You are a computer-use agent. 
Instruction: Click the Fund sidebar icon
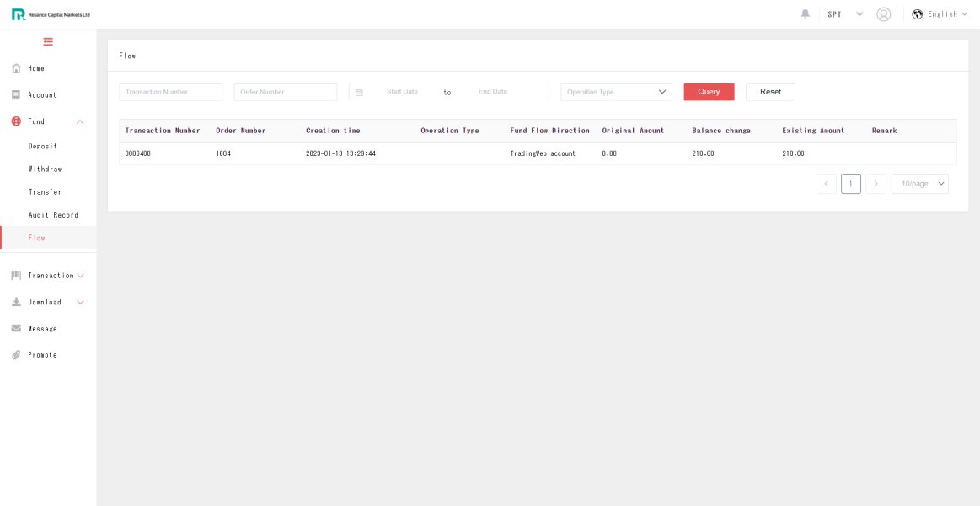coord(17,121)
